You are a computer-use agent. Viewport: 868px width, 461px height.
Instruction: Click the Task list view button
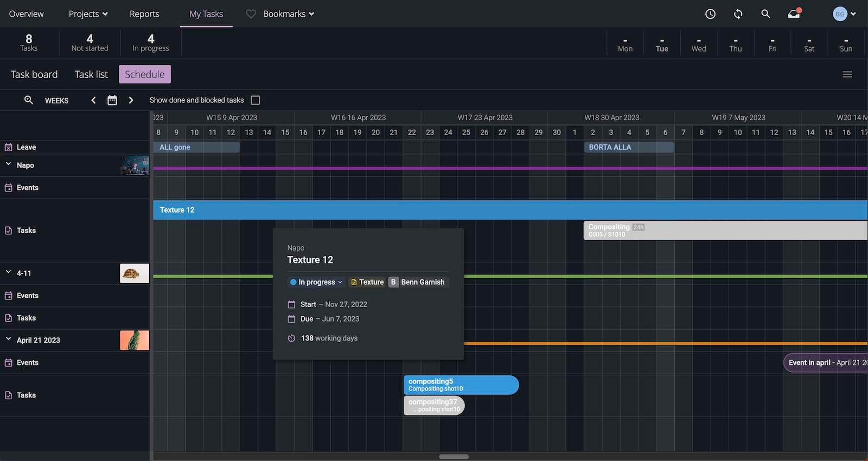tap(91, 74)
